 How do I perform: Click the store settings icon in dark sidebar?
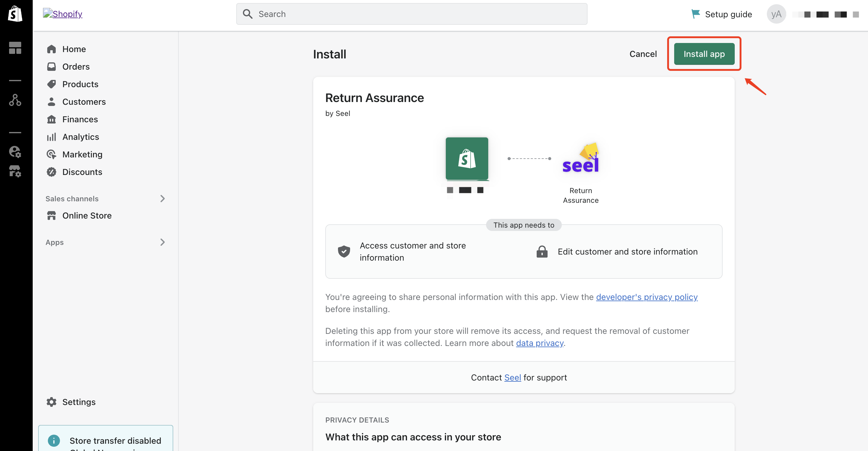tap(15, 171)
